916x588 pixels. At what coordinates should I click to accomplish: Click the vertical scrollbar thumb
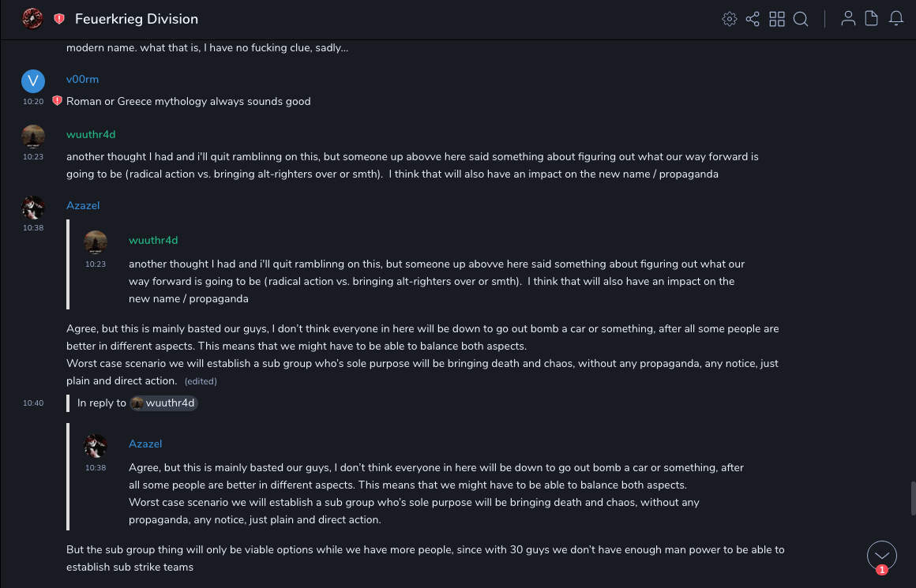(912, 498)
